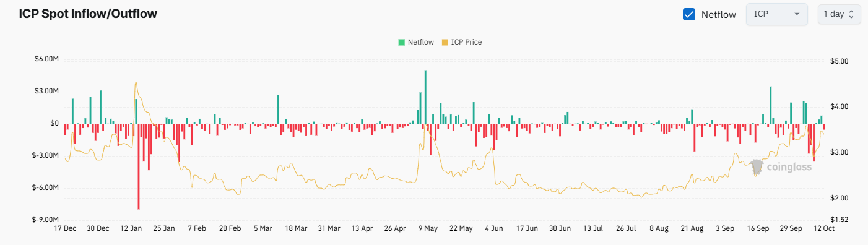Click the yellow ICP Price legend swatch

[445, 42]
